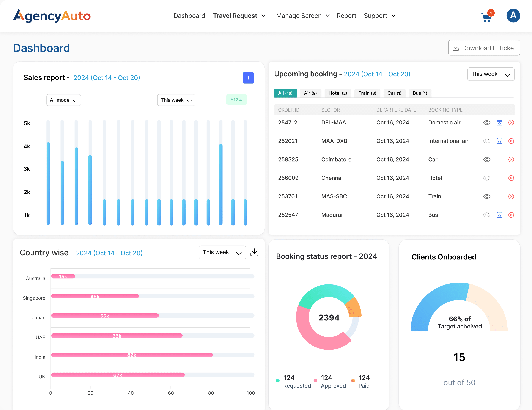Download the Country wise chart data
The height and width of the screenshot is (410, 532).
pos(255,253)
